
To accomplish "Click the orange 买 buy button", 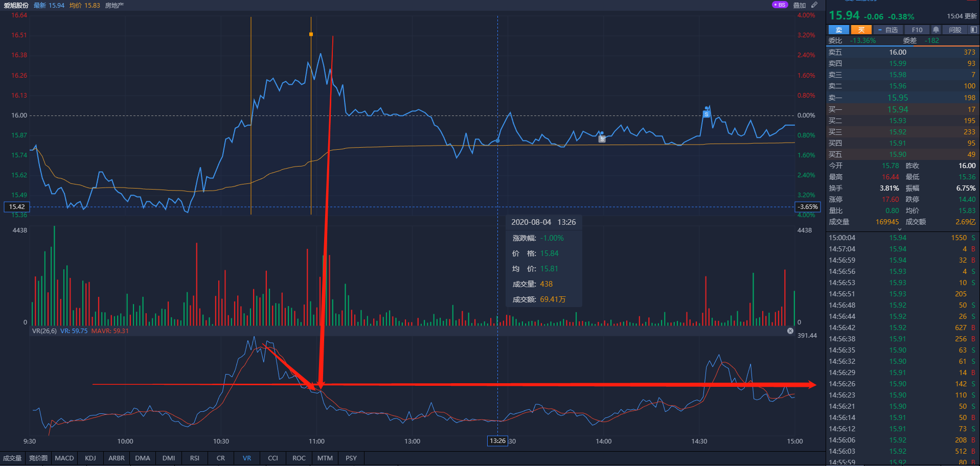I will click(861, 30).
